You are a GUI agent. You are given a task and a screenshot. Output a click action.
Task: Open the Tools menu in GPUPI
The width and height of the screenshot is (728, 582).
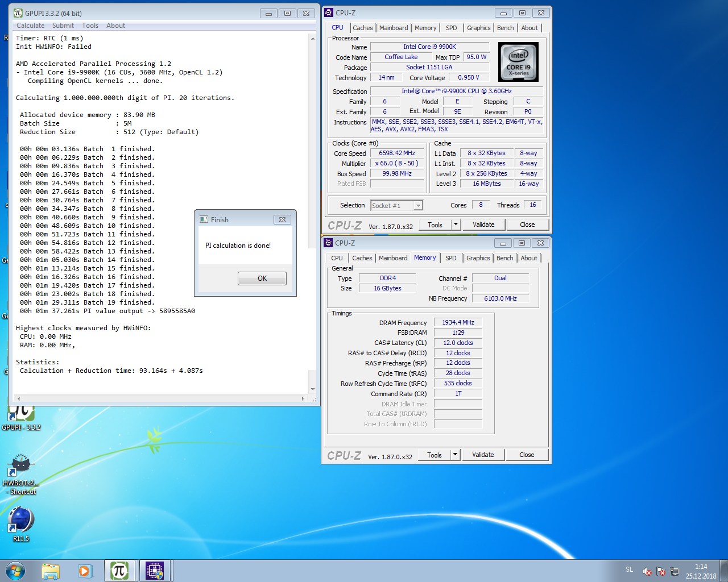click(x=90, y=26)
